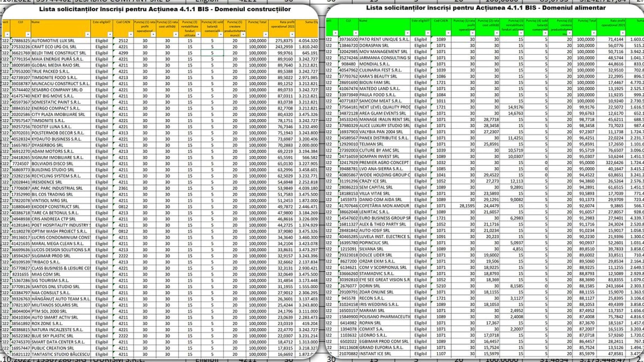Click the 'SAMCOM MEAT S.R.L.' cell

[384, 101]
